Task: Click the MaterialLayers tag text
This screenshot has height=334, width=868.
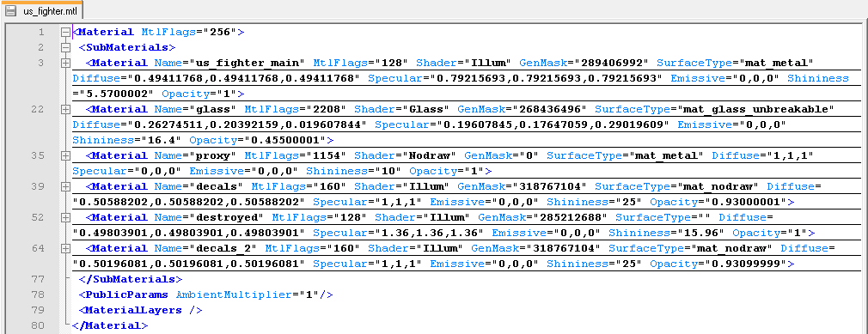Action: (140, 310)
